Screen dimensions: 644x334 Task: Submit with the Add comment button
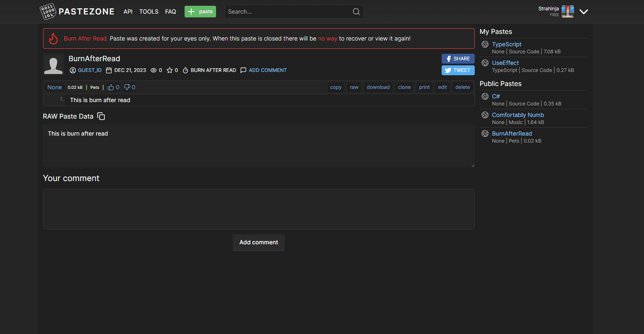click(259, 242)
